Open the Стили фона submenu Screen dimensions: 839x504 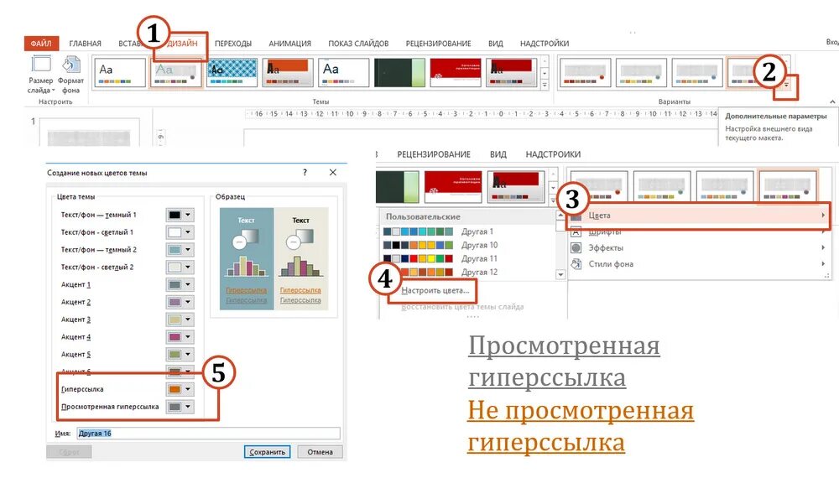coord(698,264)
